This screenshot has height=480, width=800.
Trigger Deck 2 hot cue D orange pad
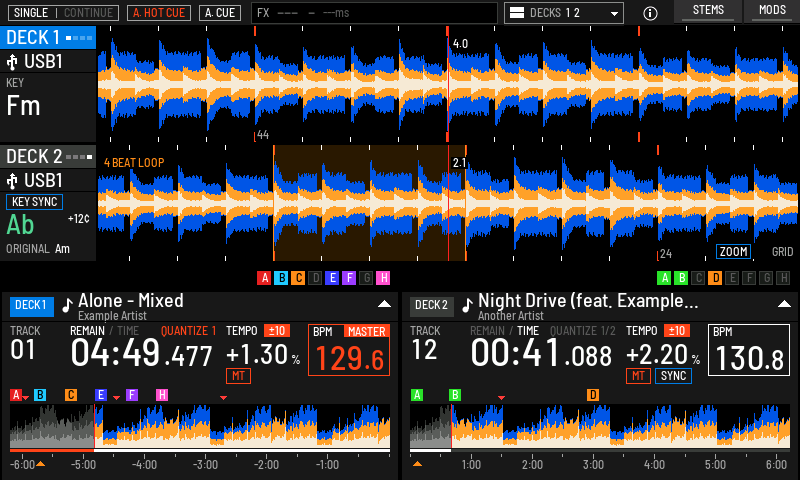click(x=715, y=277)
